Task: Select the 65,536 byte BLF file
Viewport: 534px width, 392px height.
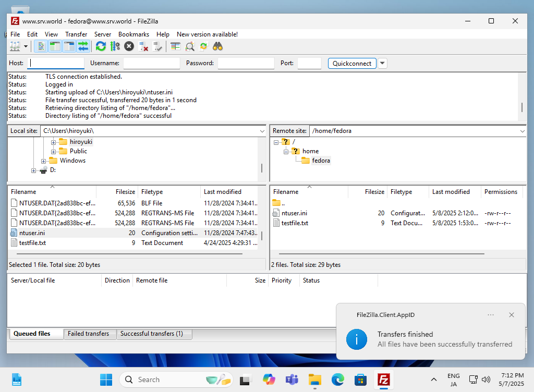Action: [x=133, y=203]
